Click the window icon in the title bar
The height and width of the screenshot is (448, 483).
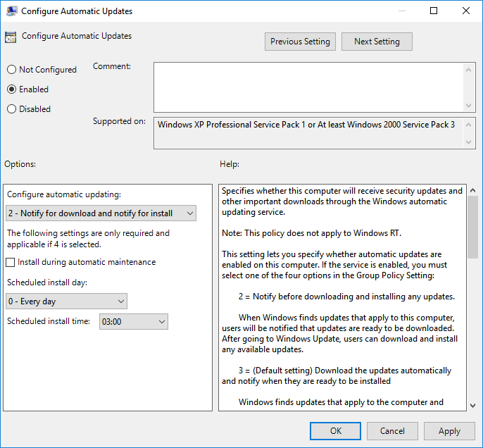pos(11,11)
